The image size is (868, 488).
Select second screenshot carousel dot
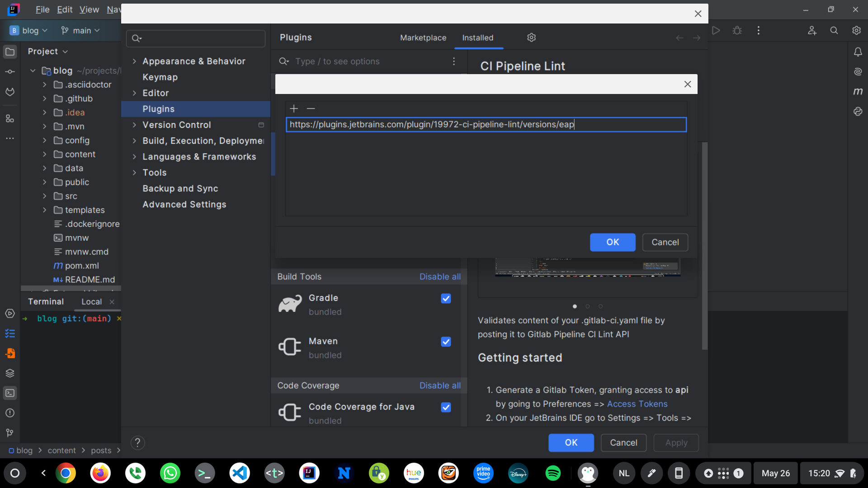point(588,306)
